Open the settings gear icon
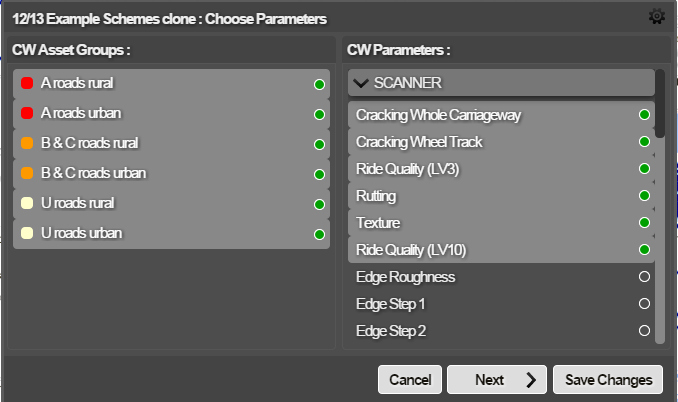Viewport: 678px width, 402px height. tap(656, 16)
